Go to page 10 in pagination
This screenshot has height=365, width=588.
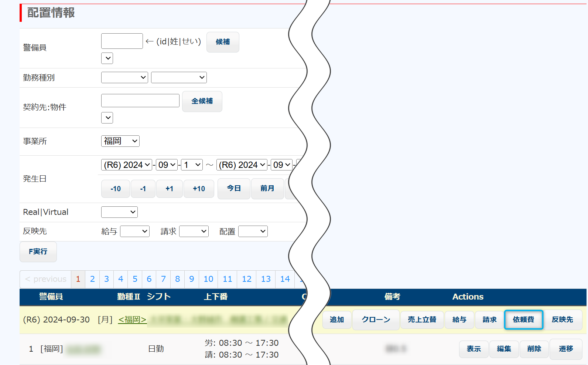(x=208, y=279)
